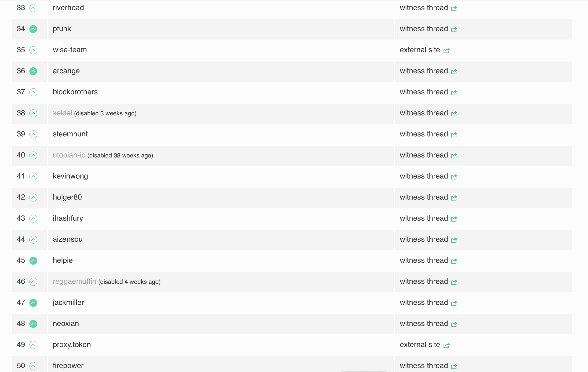Remove vote from witness helpie
This screenshot has width=588, height=372.
33,261
